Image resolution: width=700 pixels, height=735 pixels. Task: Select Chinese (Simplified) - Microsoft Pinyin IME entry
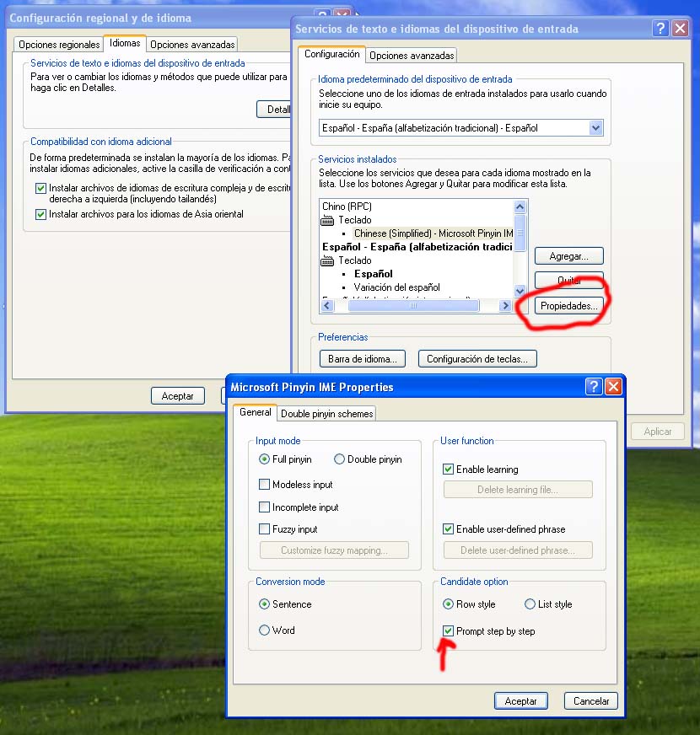click(x=433, y=233)
